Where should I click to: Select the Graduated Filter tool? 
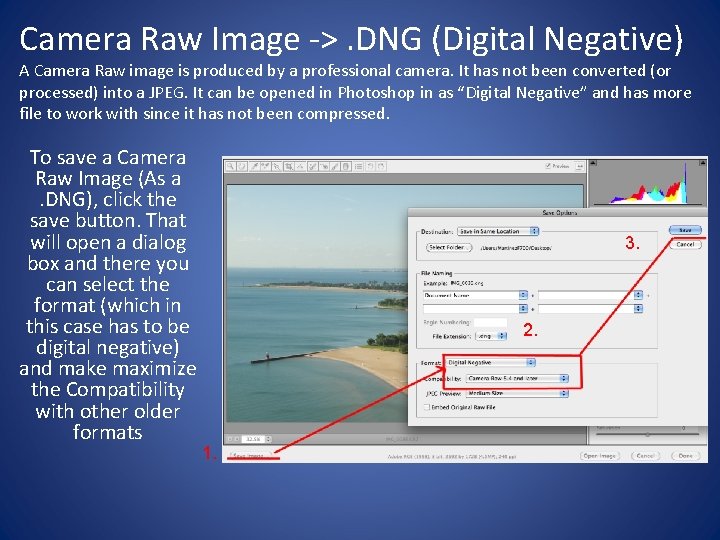346,166
